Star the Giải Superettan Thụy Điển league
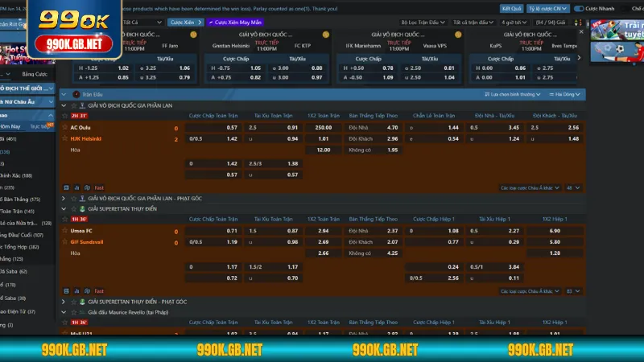Image resolution: width=644 pixels, height=362 pixels. pos(74,208)
